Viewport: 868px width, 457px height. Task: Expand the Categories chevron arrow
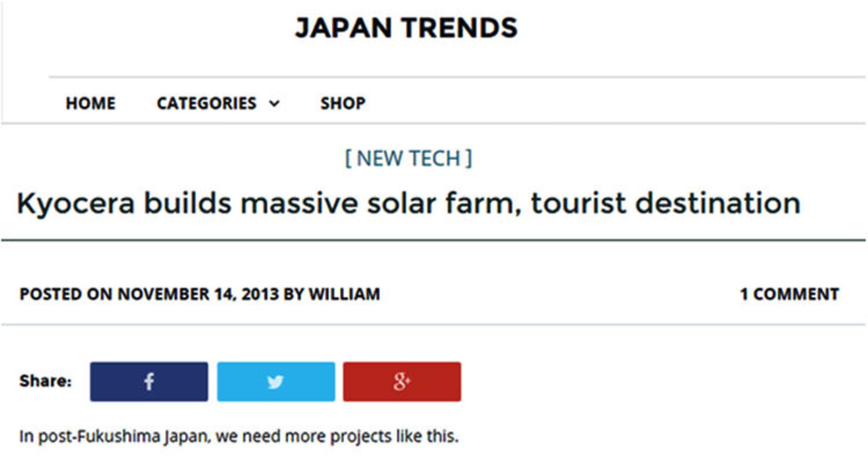(x=274, y=104)
